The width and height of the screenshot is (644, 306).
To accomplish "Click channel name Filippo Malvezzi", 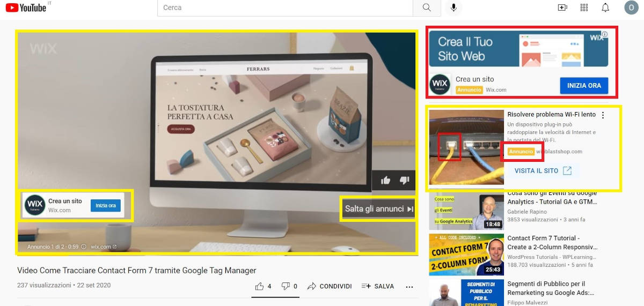I will [529, 302].
